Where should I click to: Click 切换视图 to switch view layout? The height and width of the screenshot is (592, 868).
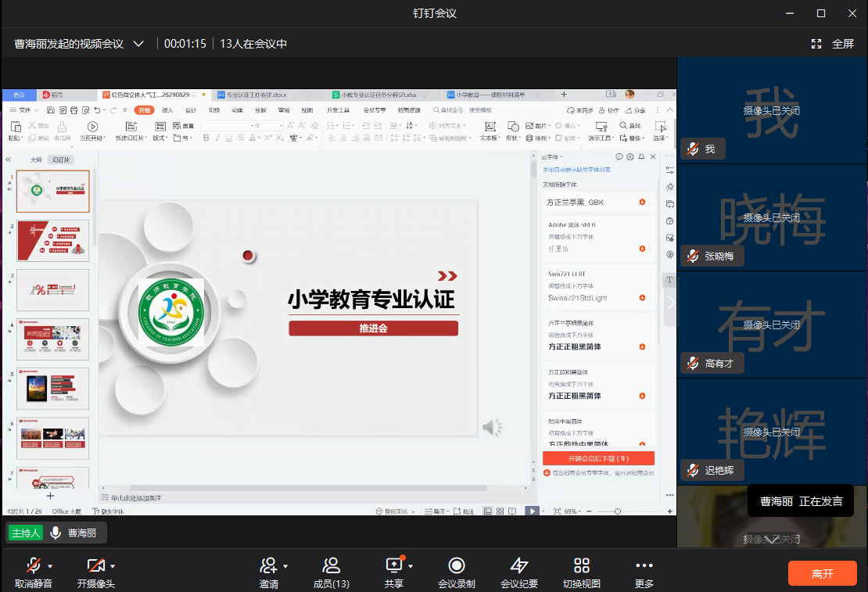click(x=581, y=566)
